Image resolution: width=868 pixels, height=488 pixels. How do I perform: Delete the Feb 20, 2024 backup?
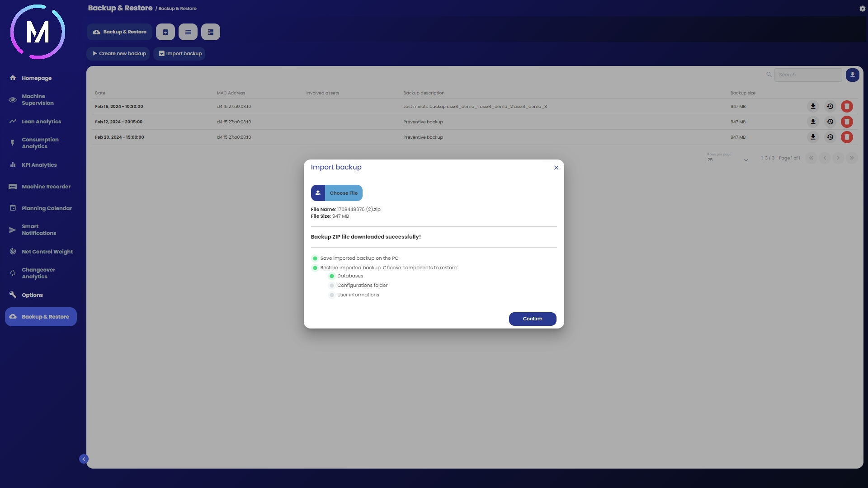pos(847,137)
